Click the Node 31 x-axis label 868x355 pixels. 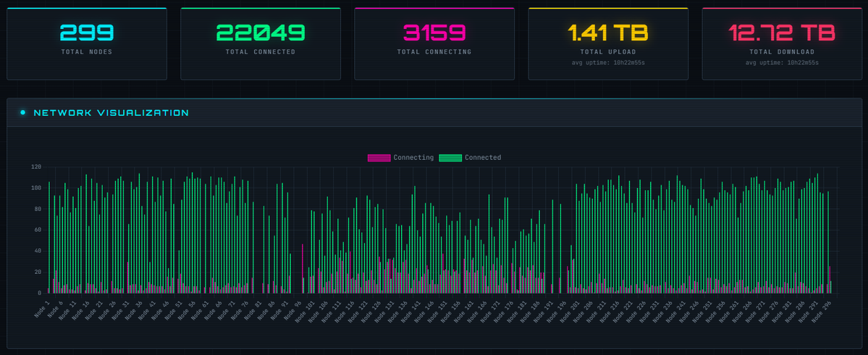click(x=121, y=309)
